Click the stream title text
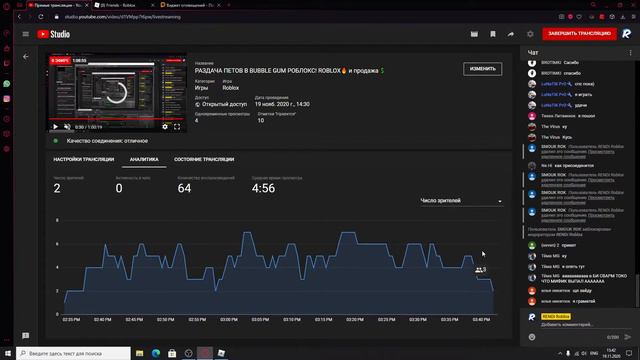 click(x=289, y=71)
